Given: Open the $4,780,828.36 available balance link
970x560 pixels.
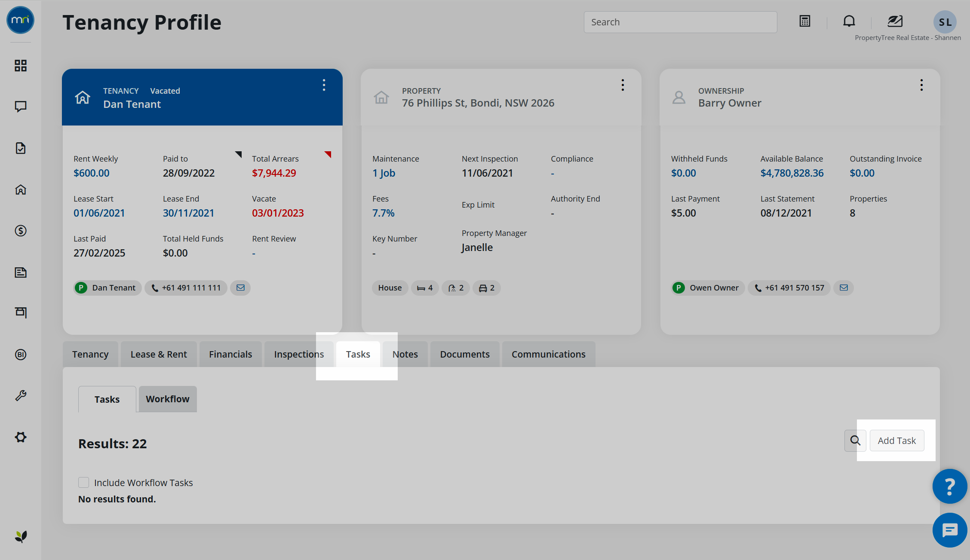Looking at the screenshot, I should click(792, 173).
